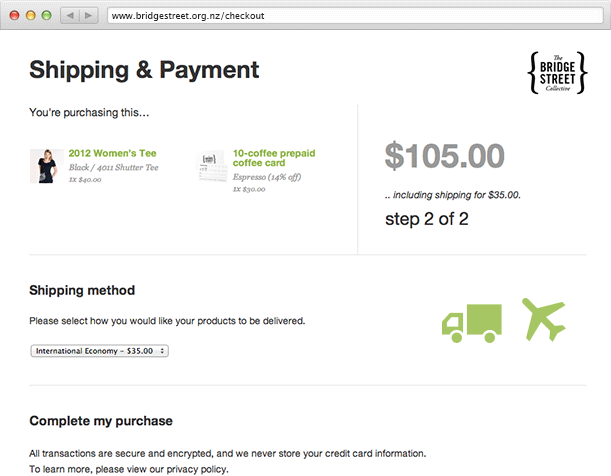Focus the address bar with checkout URL
Image resolution: width=611 pixels, height=476 pixels.
tap(355, 16)
